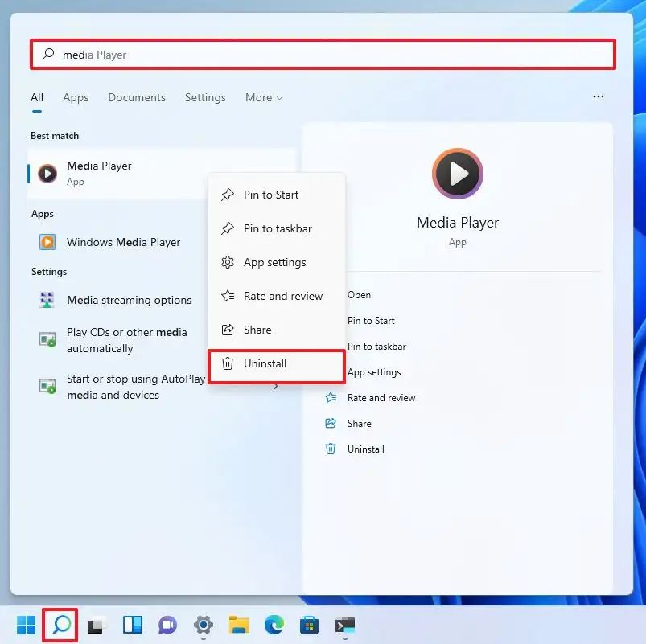Choose Pin to Start from the context menu
Screen dimensions: 646x644
[270, 195]
